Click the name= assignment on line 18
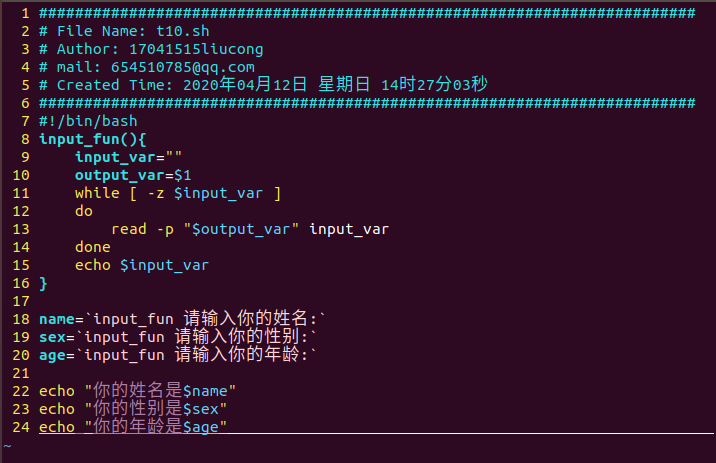The image size is (716, 463). click(182, 319)
